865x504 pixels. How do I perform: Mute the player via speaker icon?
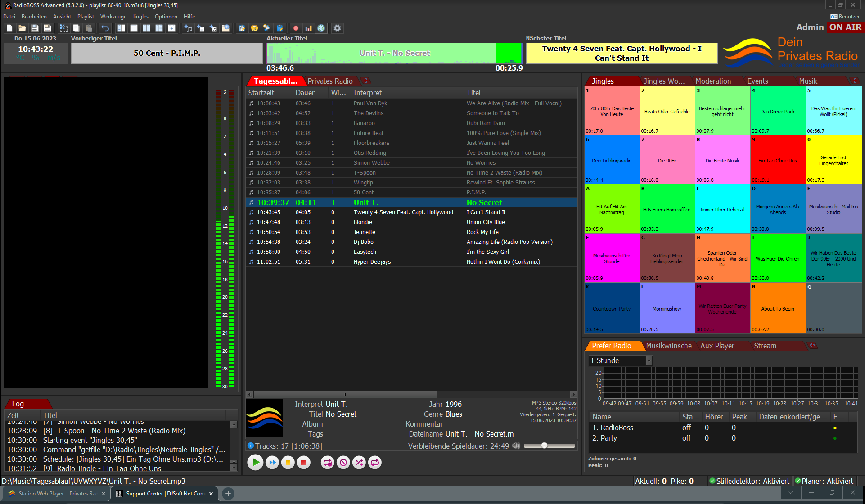pyautogui.click(x=516, y=446)
